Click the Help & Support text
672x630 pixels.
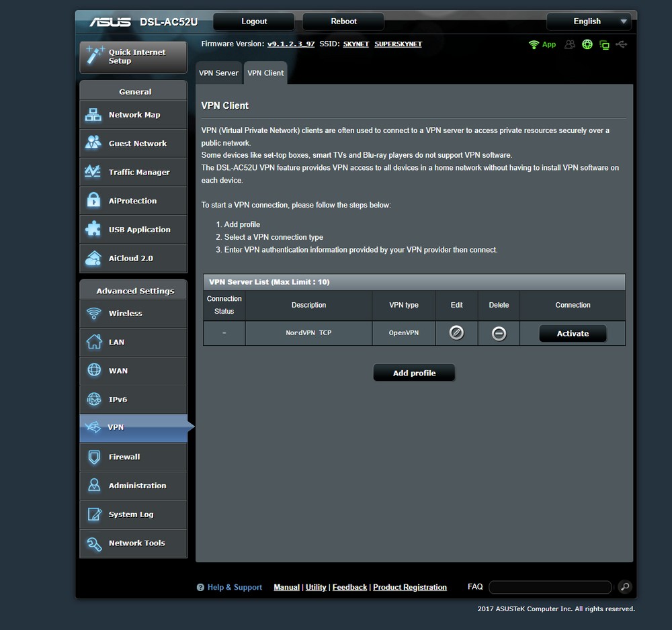[x=235, y=587]
